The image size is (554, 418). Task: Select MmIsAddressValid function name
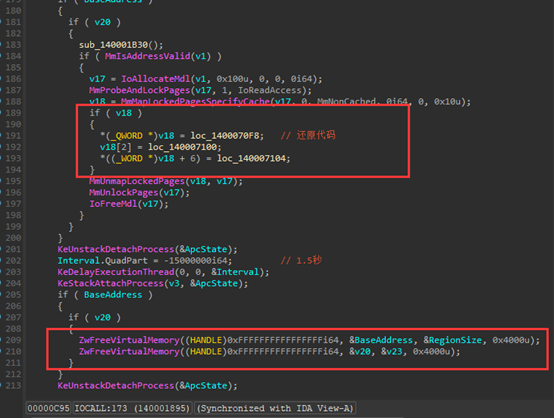[x=147, y=56]
